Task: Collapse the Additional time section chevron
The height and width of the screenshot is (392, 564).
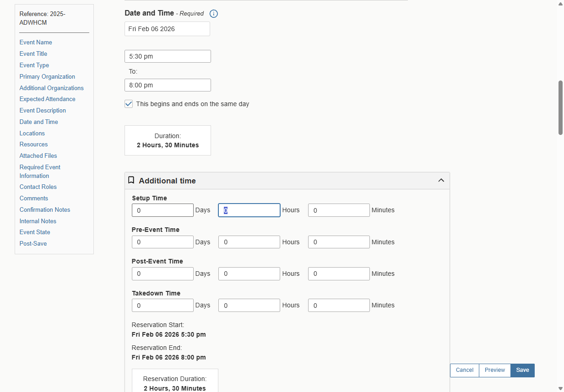Action: pyautogui.click(x=441, y=180)
